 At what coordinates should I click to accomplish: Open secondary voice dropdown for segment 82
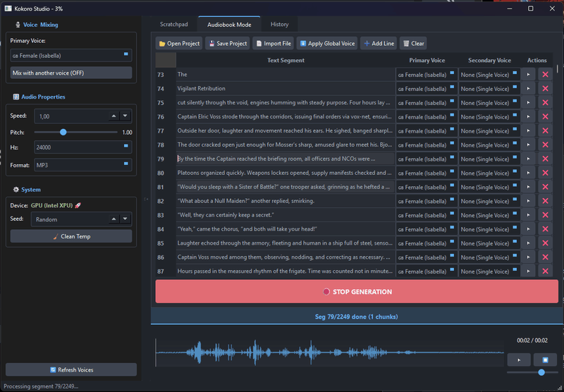pos(489,201)
